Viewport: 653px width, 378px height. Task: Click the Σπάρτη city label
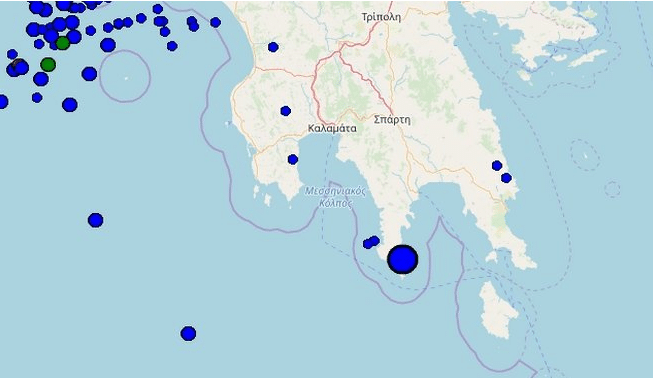pos(392,120)
